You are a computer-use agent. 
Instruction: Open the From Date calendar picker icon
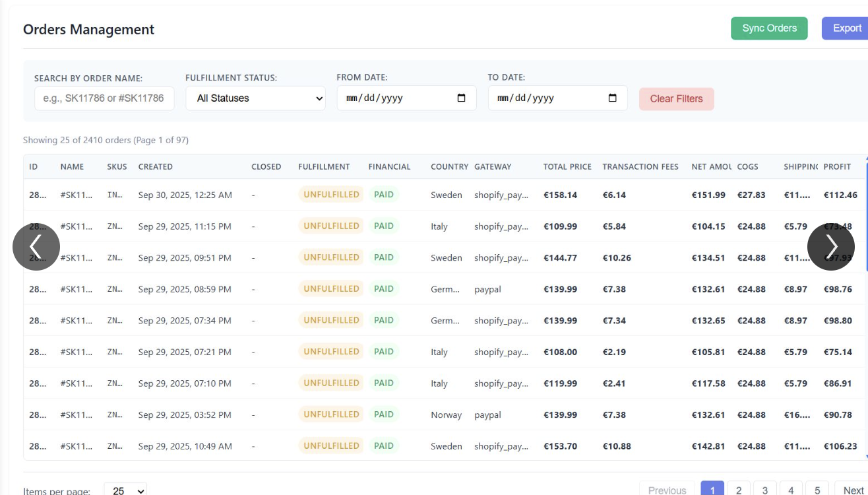click(461, 98)
